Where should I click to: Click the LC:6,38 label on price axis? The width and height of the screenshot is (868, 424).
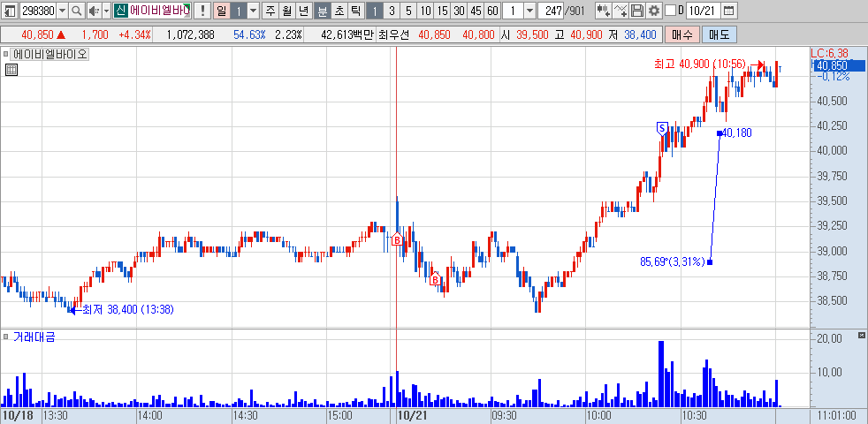pos(829,54)
